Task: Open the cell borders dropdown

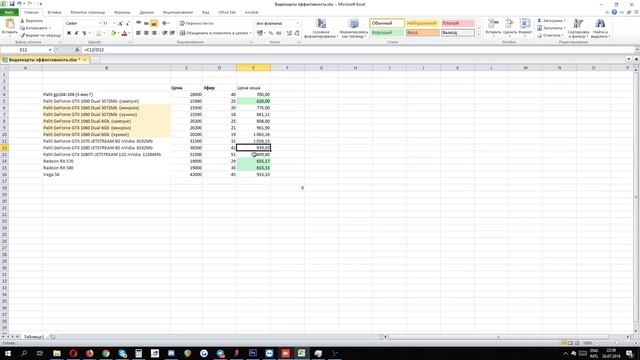Action: coord(104,33)
